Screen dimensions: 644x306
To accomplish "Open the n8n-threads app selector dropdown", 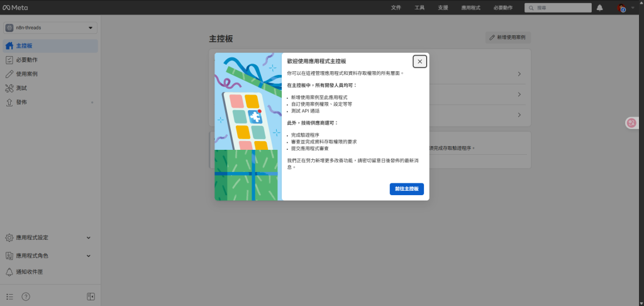I will [x=50, y=28].
